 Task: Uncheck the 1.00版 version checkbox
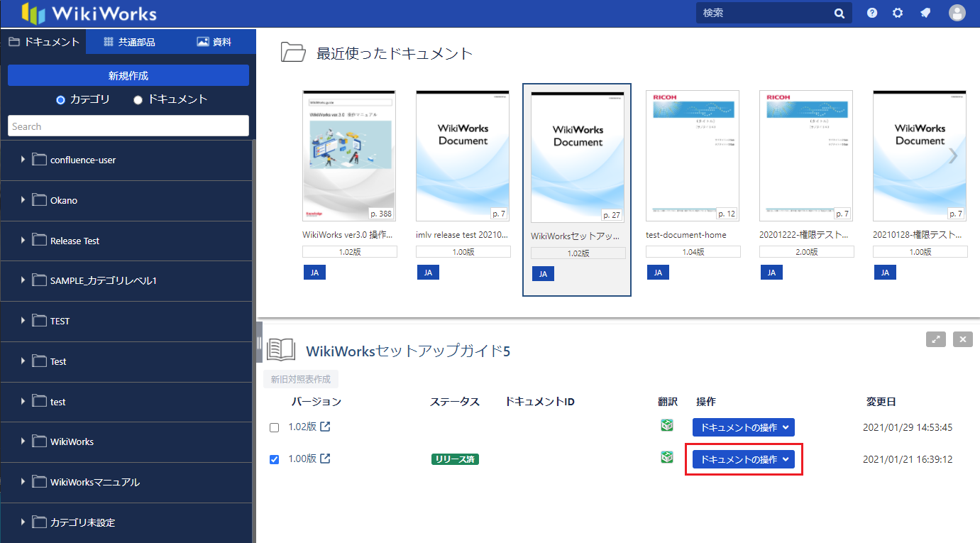275,459
